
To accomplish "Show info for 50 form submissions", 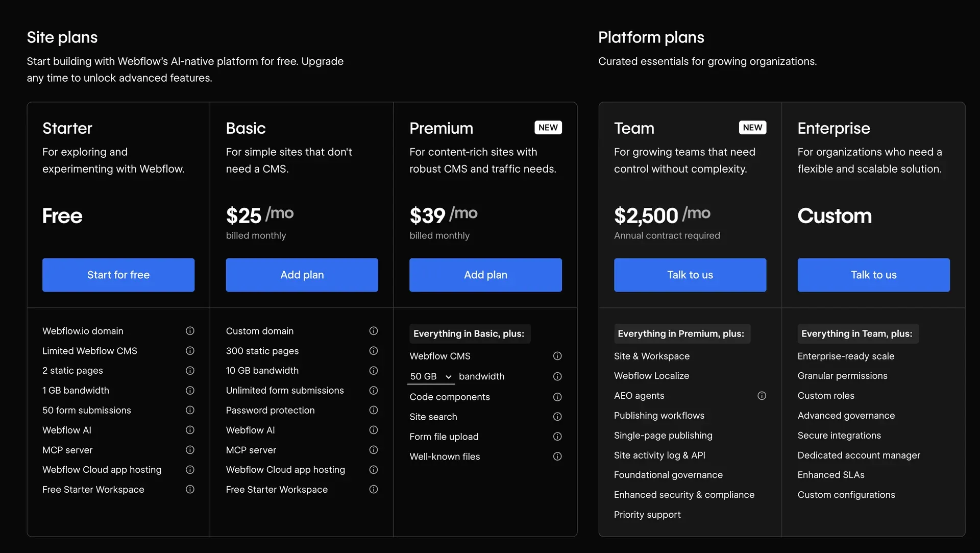I will click(x=190, y=410).
